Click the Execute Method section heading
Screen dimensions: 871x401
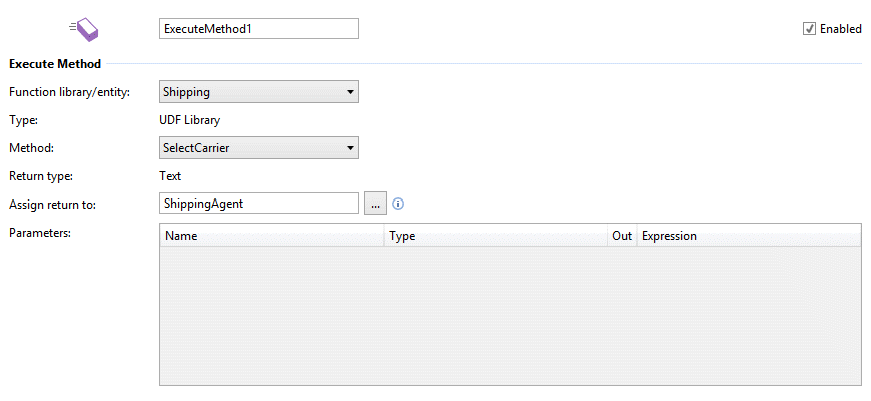point(55,64)
